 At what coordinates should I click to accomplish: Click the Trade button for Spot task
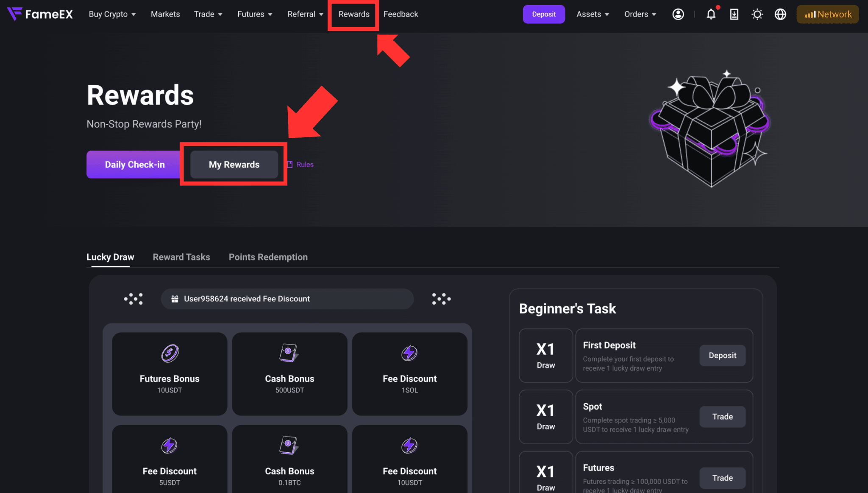(x=722, y=417)
